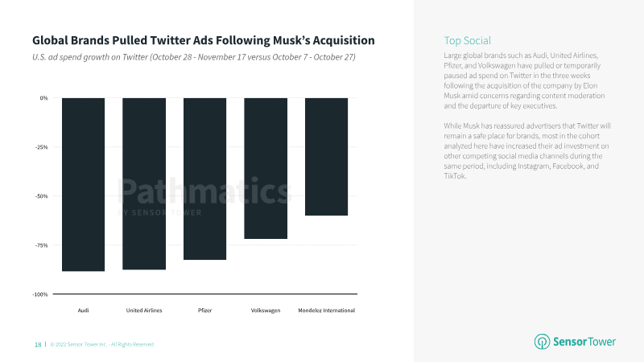Image resolution: width=644 pixels, height=362 pixels.
Task: Click the Sensor Tower logo icon
Action: click(x=542, y=341)
